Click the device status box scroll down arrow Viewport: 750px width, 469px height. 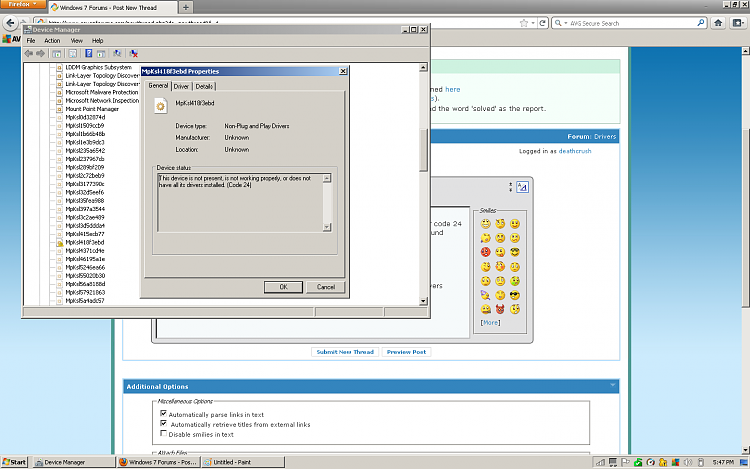[x=327, y=227]
